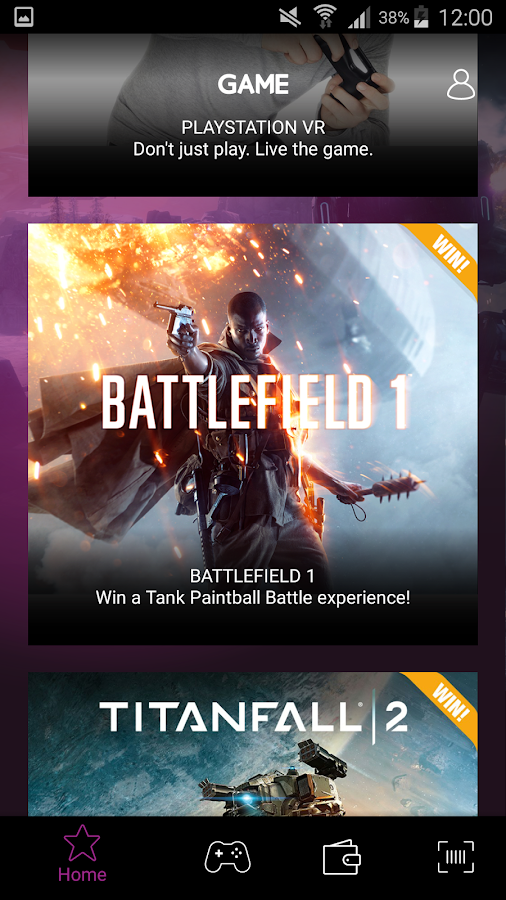The image size is (506, 900).
Task: Tap the mobile signal strength icon
Action: 359,18
